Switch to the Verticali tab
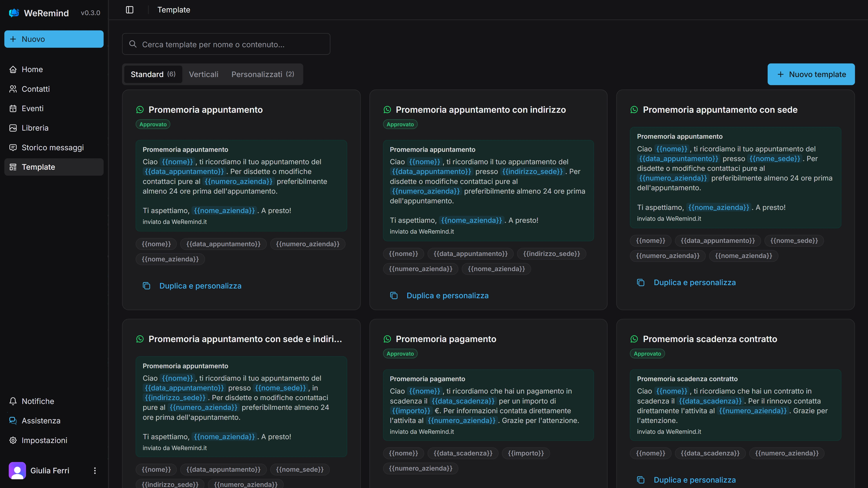The image size is (868, 488). point(203,74)
